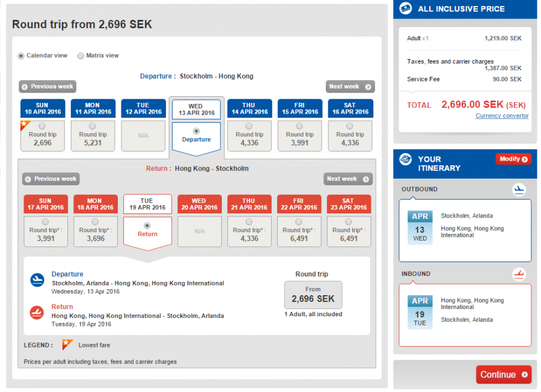Open the Tue 19 Apr 2016 return tab
Image resolution: width=541 pixels, height=392 pixels.
147,204
